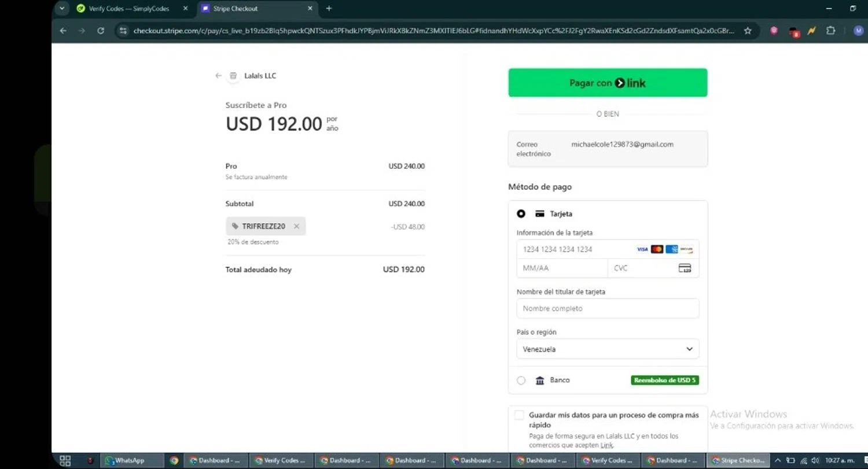Click the Mastercard logo
Screen dimensions: 868x469
click(657, 249)
